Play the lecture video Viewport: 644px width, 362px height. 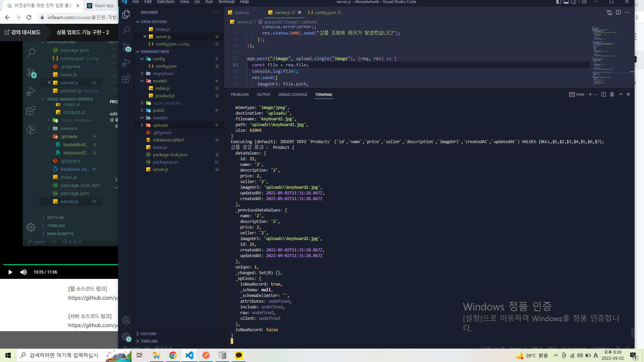point(10,272)
